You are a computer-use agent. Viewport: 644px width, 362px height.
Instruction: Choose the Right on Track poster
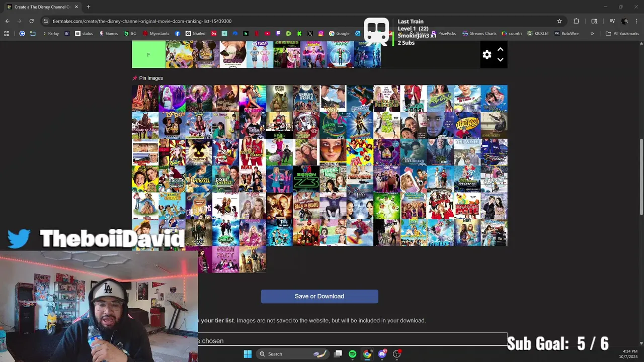coord(494,152)
